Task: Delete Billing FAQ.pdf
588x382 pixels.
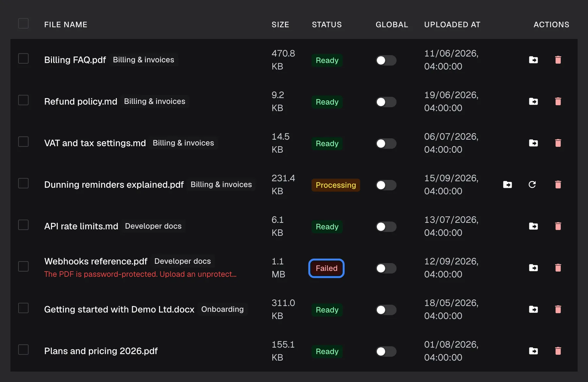Action: pos(558,60)
